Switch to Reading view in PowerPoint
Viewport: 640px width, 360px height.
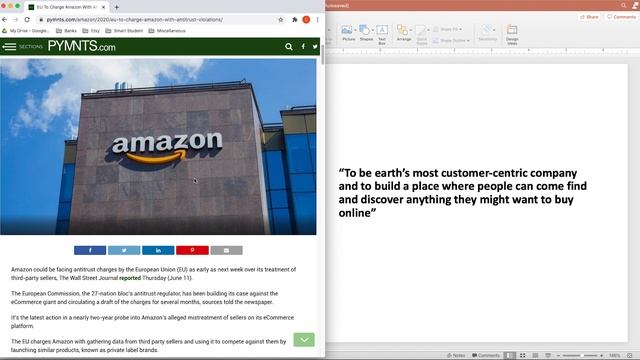click(x=535, y=356)
